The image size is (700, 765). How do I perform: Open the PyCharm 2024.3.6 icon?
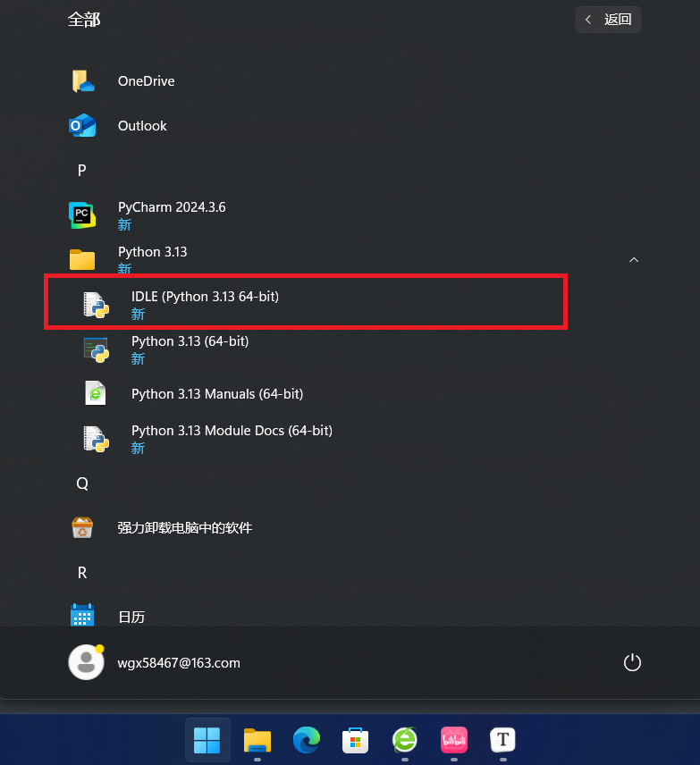[82, 215]
